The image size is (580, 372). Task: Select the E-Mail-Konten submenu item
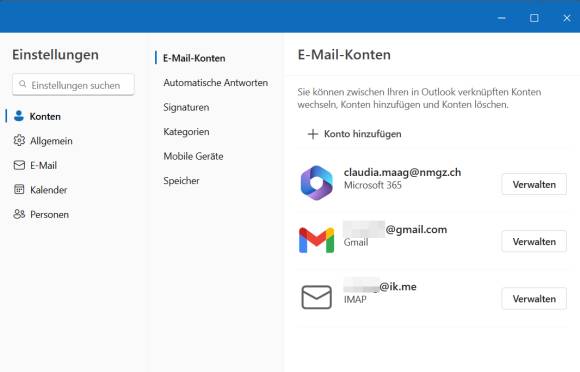[194, 58]
